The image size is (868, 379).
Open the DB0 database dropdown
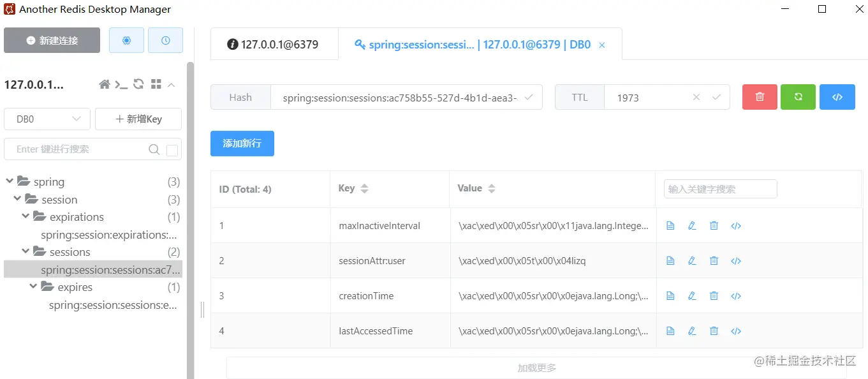(x=47, y=119)
